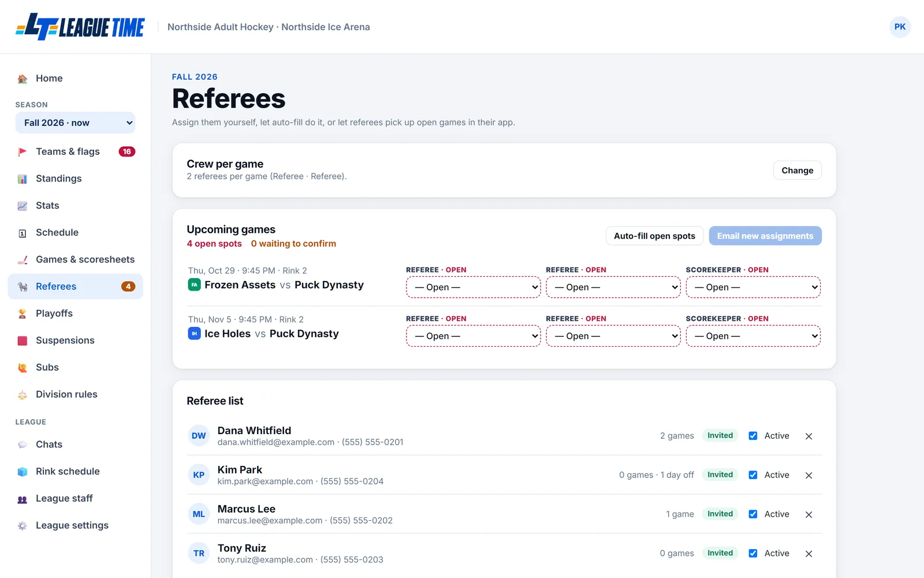The height and width of the screenshot is (578, 924).
Task: Click the Playoffs trophy icon
Action: tap(23, 314)
